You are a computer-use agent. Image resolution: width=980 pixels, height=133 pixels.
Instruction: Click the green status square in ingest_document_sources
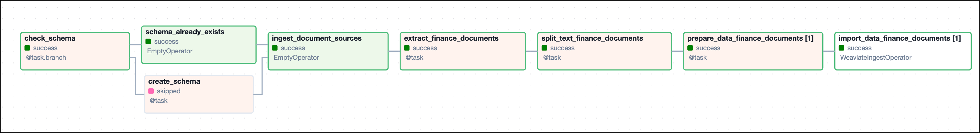275,48
